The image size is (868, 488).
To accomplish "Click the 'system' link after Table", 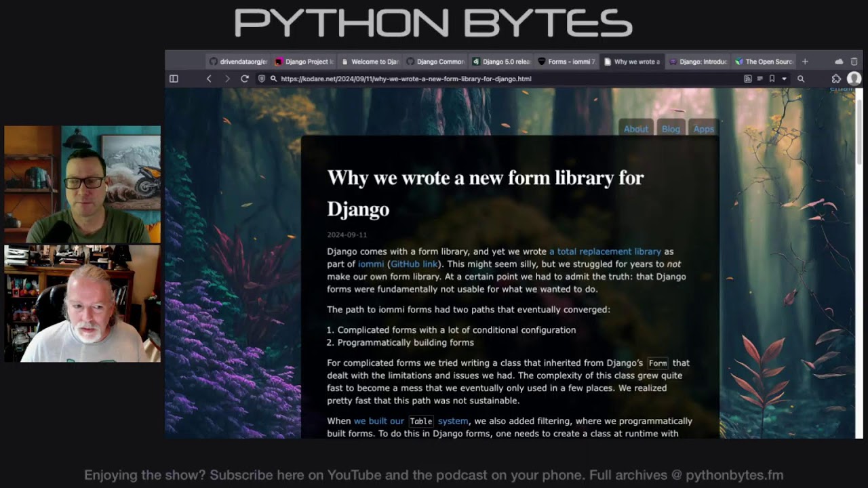I will click(453, 421).
